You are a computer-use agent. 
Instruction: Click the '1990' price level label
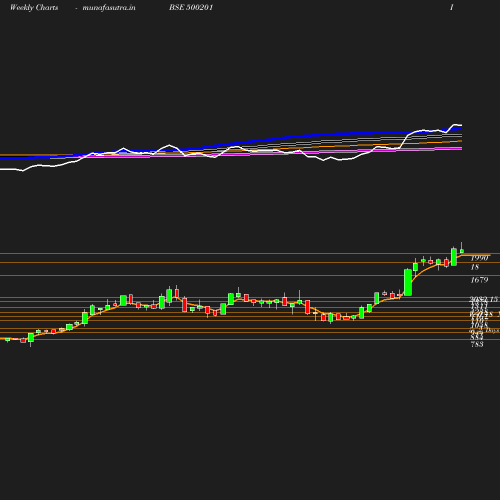(480, 258)
